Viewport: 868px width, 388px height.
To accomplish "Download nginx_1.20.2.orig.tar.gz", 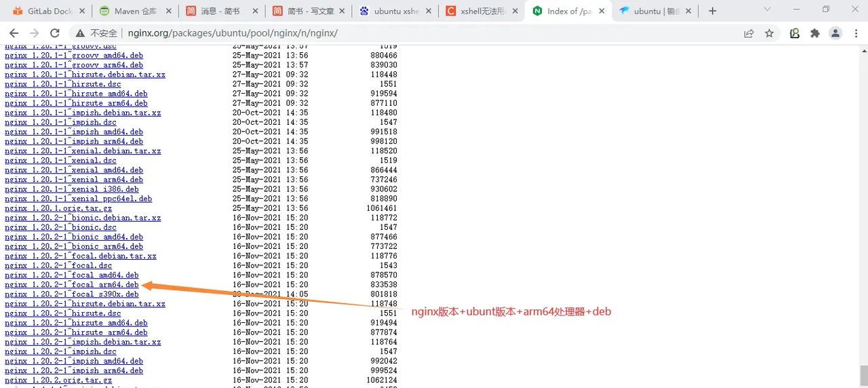I will coord(58,381).
